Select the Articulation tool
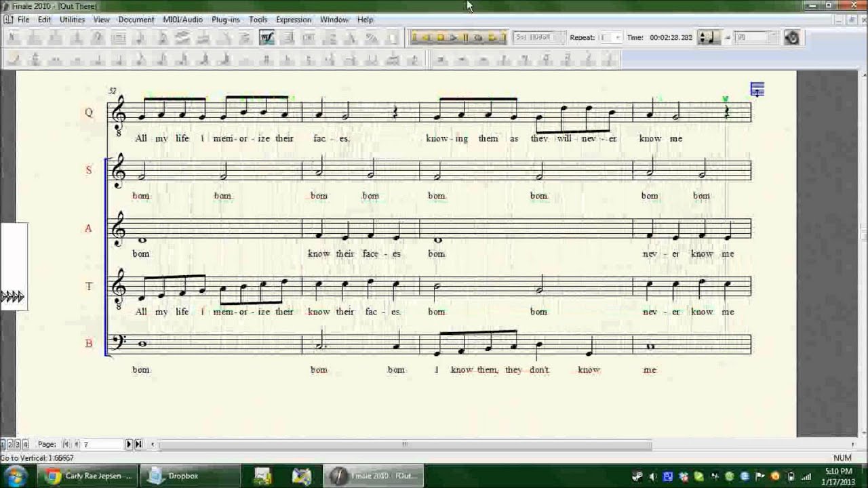Viewport: 868px width, 488px height. pyautogui.click(x=245, y=38)
